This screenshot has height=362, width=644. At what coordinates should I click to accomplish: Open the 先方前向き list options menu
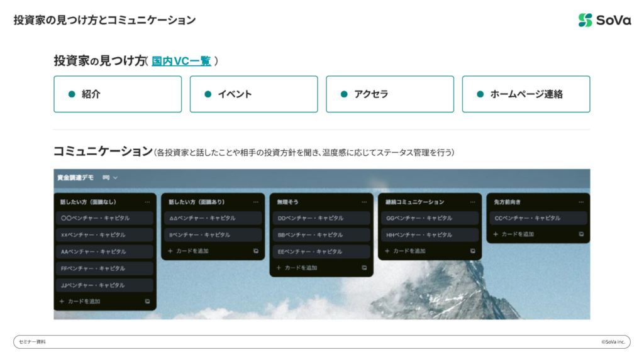[581, 202]
